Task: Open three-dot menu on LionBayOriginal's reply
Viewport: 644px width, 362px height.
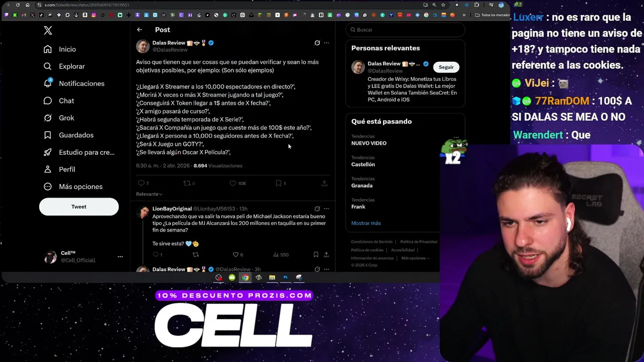Action: [326, 209]
